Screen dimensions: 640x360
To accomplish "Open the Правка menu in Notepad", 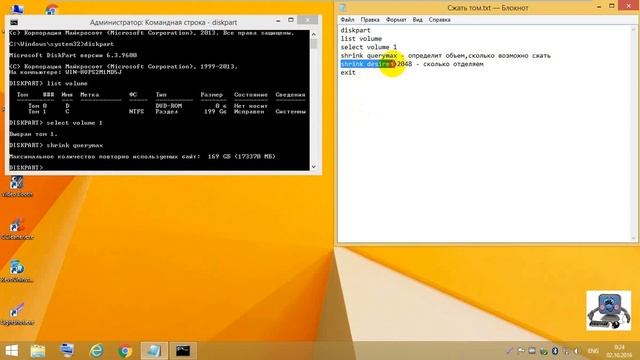I will [370, 20].
